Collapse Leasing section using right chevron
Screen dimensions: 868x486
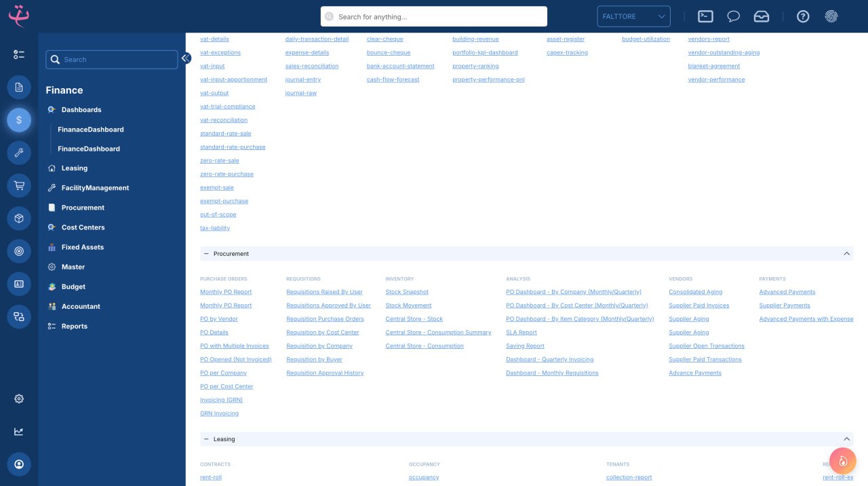tap(846, 439)
